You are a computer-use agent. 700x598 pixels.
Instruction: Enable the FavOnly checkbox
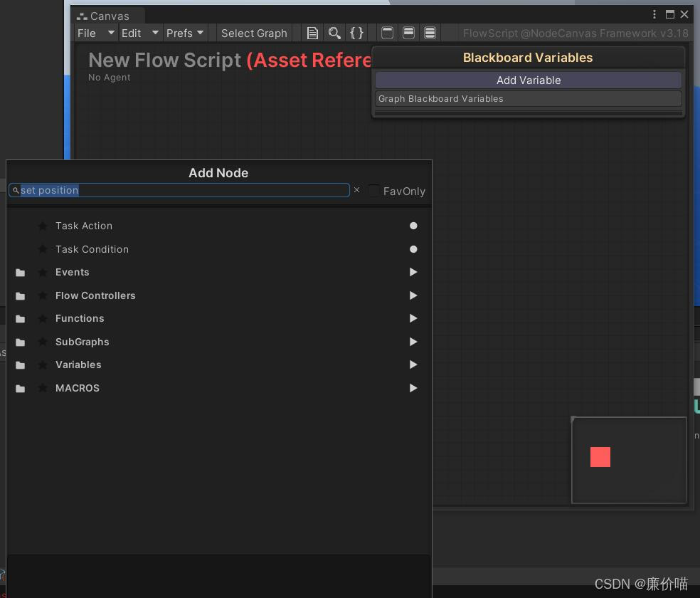click(x=374, y=191)
